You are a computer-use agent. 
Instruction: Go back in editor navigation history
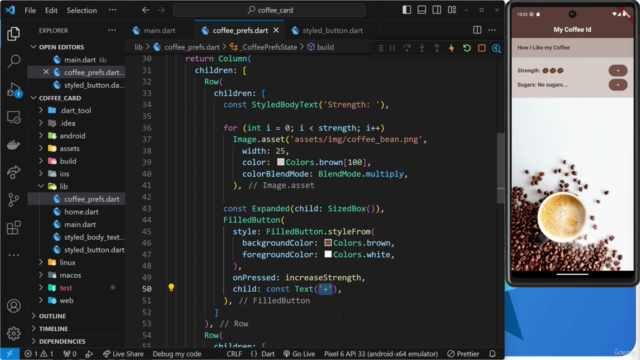tap(146, 10)
